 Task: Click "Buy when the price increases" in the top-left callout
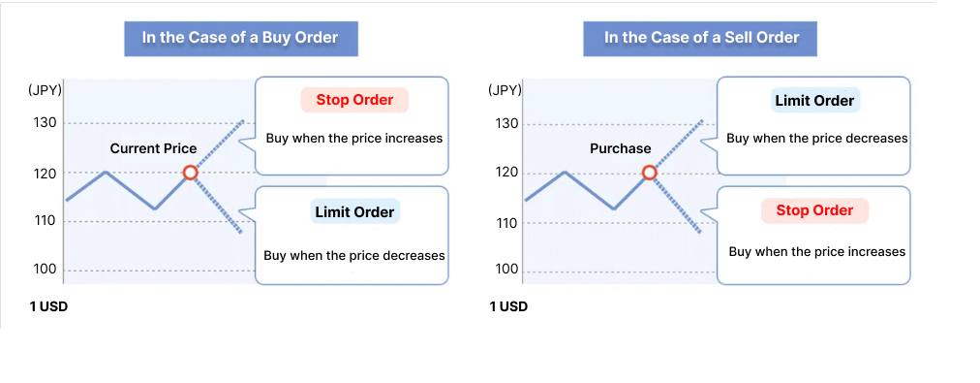tap(354, 139)
